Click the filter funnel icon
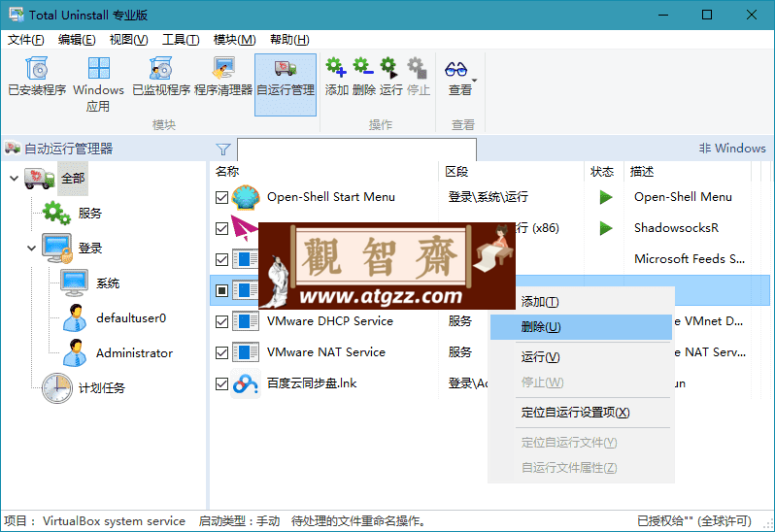This screenshot has width=775, height=532. coord(223,150)
